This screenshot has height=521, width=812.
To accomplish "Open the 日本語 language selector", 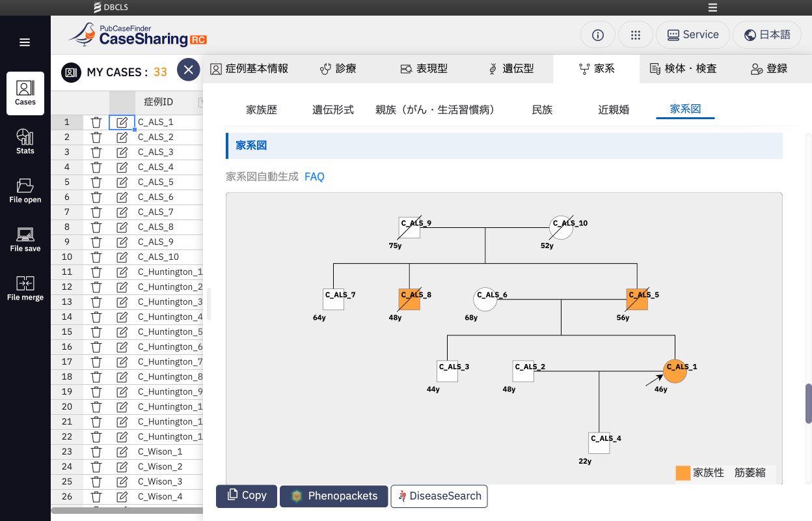I will click(x=767, y=35).
